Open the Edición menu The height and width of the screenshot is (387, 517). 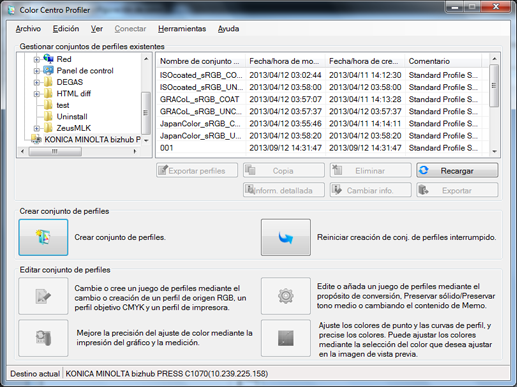pos(66,29)
